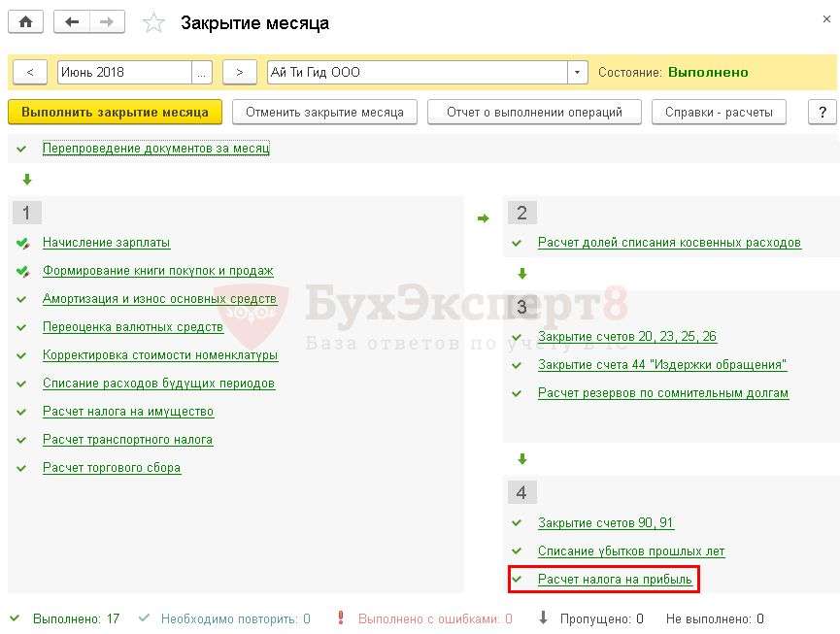Click the gray down-arrow Пропущено icon
Screen dimensions: 840x634
click(543, 617)
